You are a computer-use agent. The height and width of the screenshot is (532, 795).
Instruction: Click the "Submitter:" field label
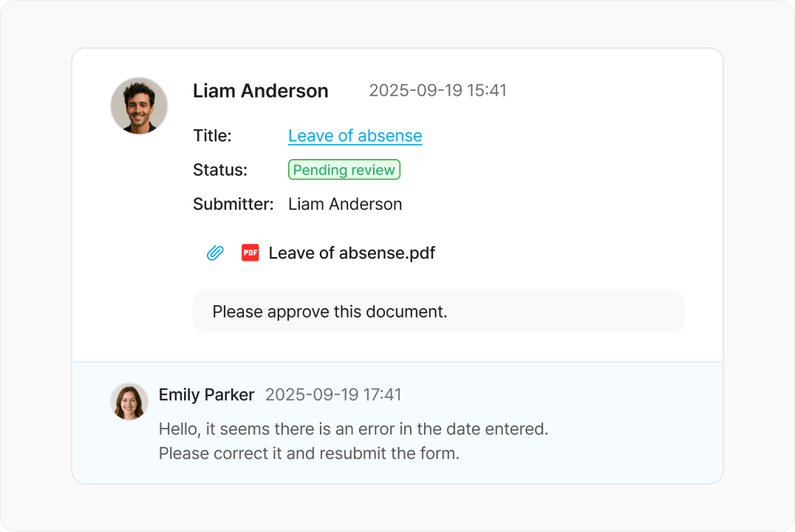(233, 204)
